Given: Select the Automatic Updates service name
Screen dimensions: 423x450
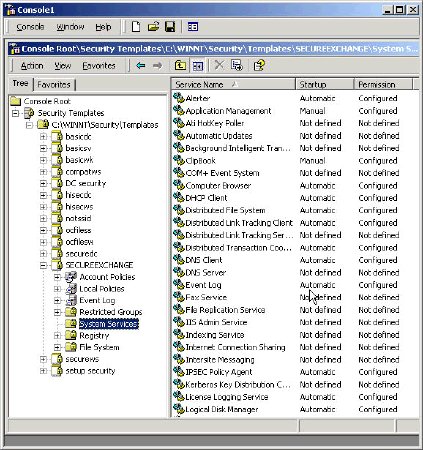Looking at the screenshot, I should click(x=219, y=136).
